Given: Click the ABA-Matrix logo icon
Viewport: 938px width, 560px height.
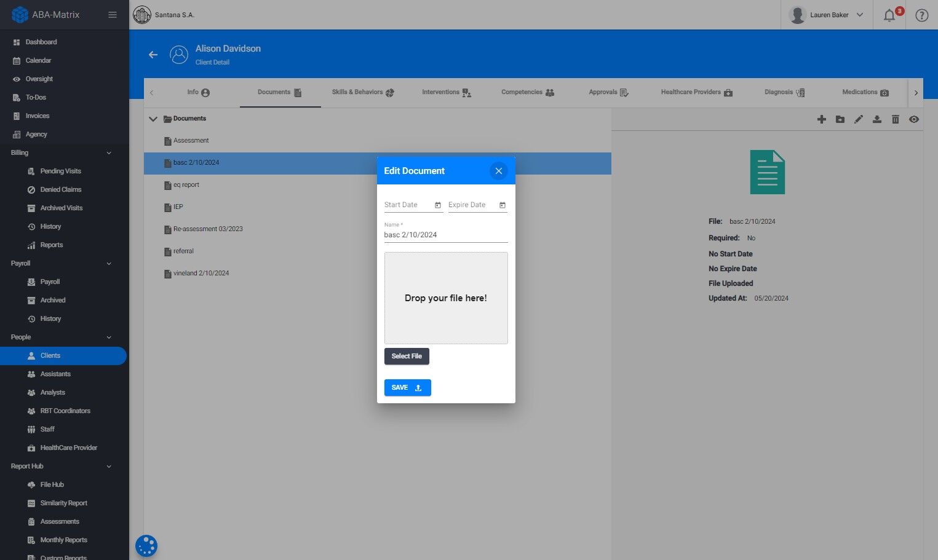Looking at the screenshot, I should (x=20, y=15).
